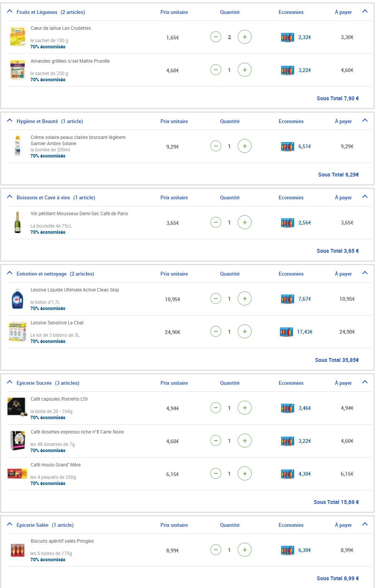Open Café moulu Grand' Mère product link
The image size is (375, 588).
(x=56, y=465)
